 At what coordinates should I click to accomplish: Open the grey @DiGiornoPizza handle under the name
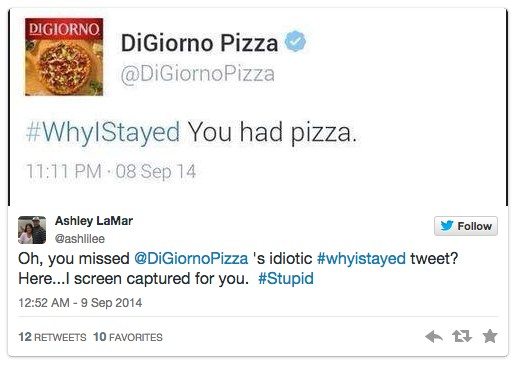pos(197,74)
